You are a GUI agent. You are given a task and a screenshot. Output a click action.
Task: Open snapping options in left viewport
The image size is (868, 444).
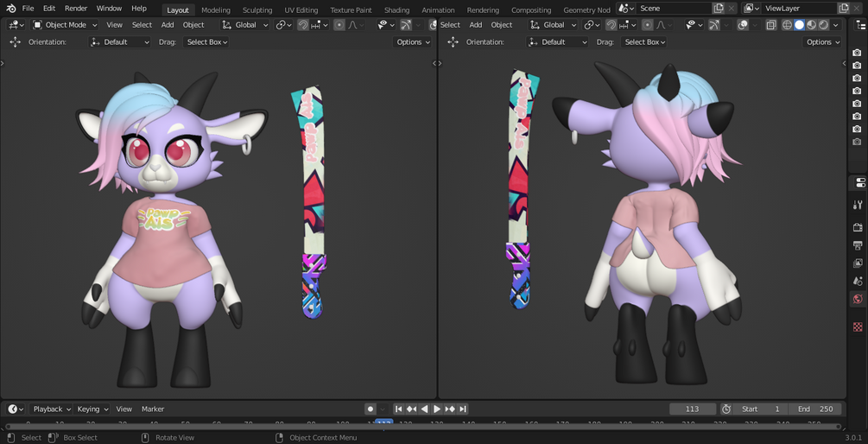(x=320, y=25)
